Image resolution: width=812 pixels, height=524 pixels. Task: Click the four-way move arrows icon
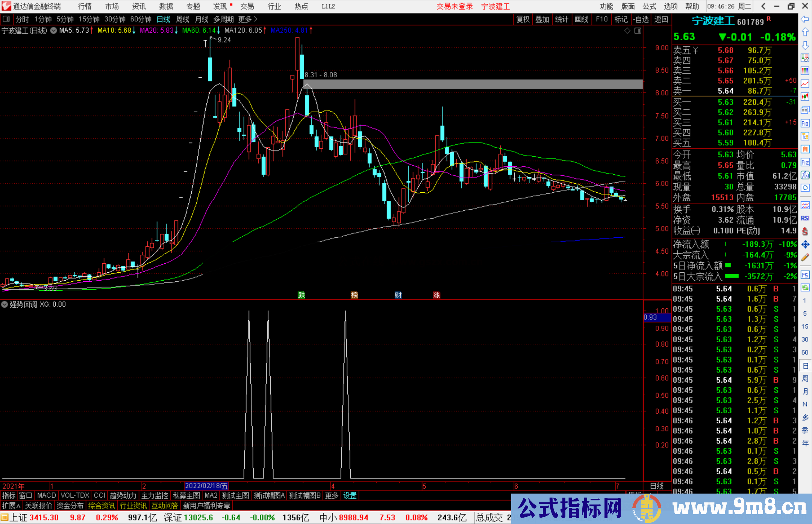[x=805, y=245]
